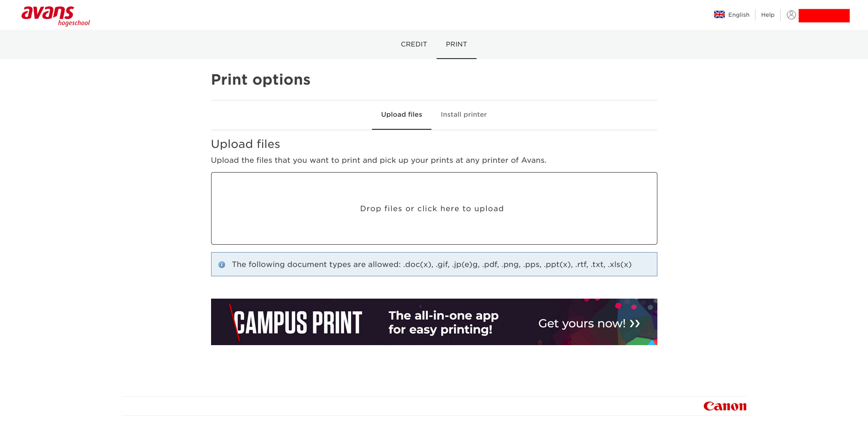Click the Upload files section heading
This screenshot has width=868, height=427.
[245, 144]
